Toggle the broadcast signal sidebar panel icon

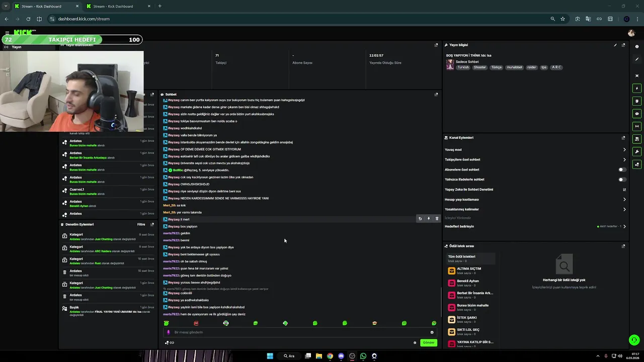[x=637, y=126]
